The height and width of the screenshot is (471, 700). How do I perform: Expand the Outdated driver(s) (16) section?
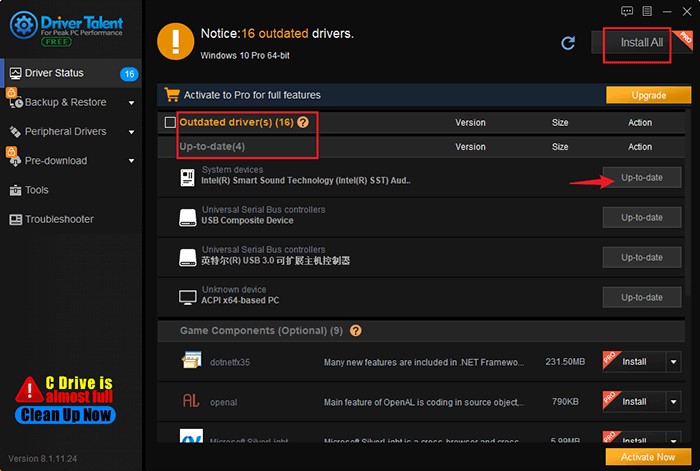pos(237,122)
